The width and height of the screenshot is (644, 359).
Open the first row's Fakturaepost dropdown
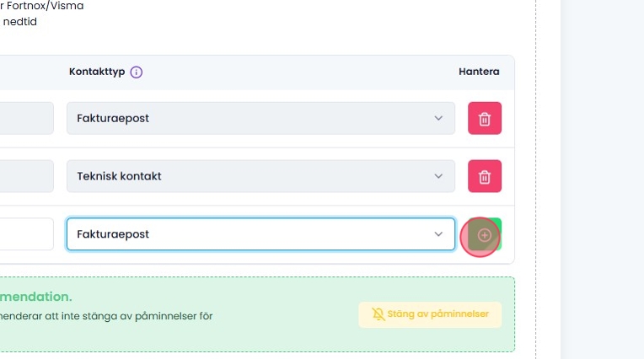(253, 118)
